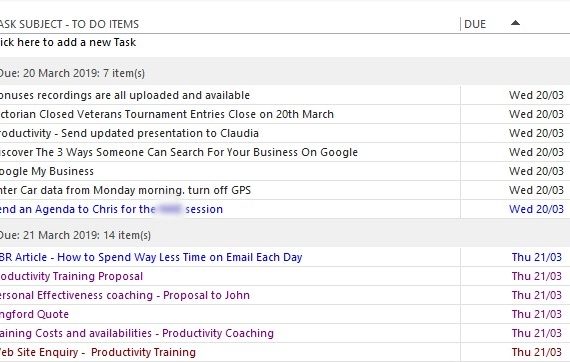Collapse the Due: 20 March 2019 group
The height and width of the screenshot is (362, 570).
click(x=72, y=73)
